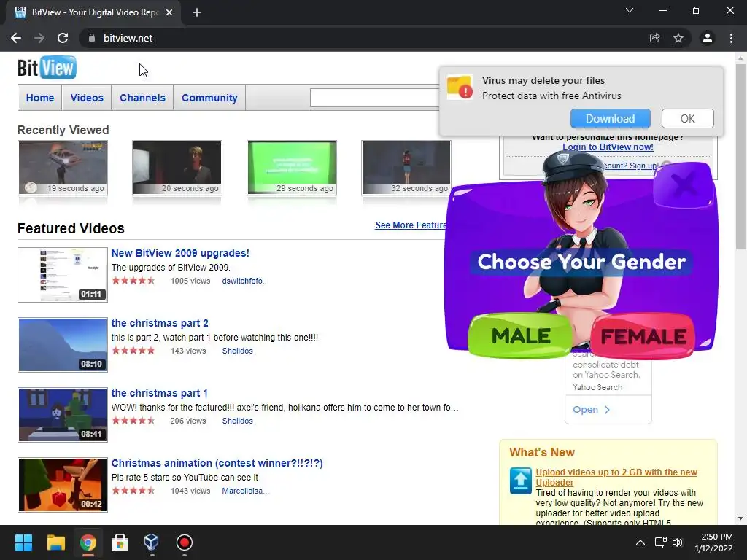Open volume tray icon
This screenshot has width=747, height=560.
pyautogui.click(x=678, y=542)
